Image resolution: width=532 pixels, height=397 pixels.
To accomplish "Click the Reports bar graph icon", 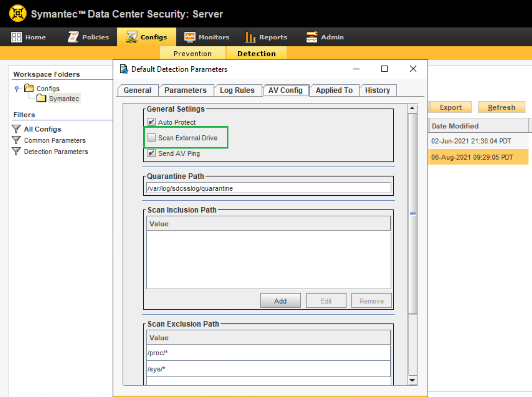I will [x=250, y=37].
